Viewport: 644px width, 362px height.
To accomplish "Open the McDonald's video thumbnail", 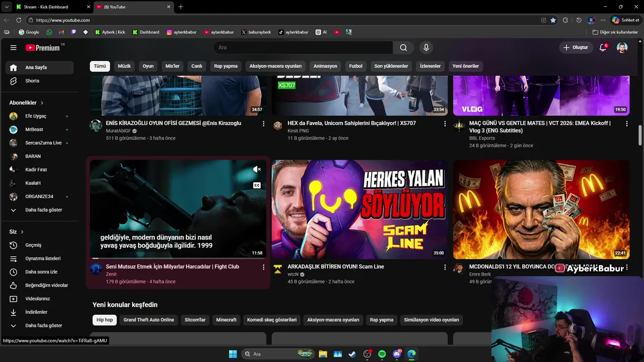I will pos(541,210).
